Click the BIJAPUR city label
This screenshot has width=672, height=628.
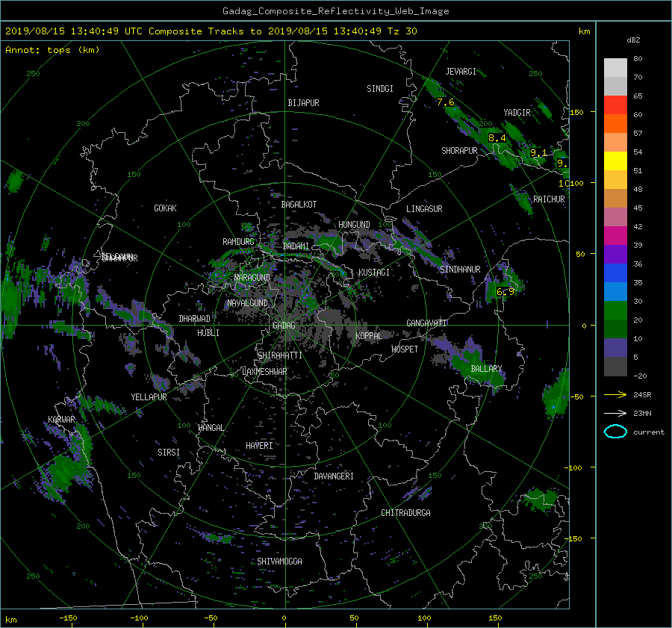303,103
